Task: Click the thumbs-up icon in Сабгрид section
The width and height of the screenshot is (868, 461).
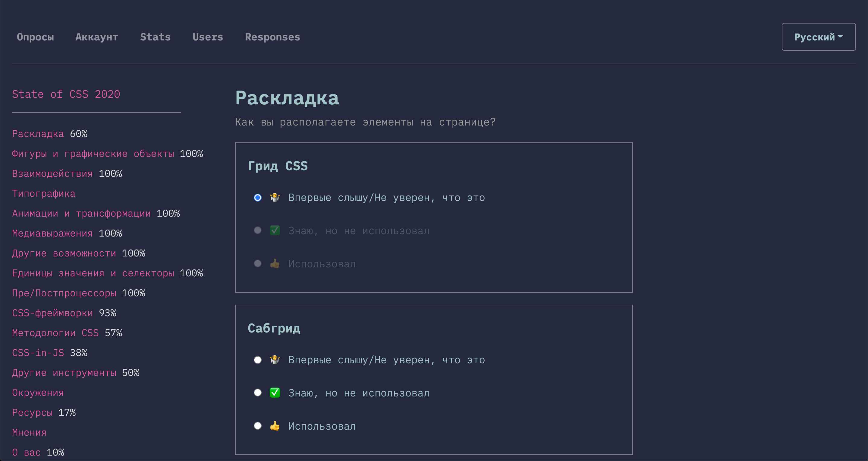Action: coord(275,426)
